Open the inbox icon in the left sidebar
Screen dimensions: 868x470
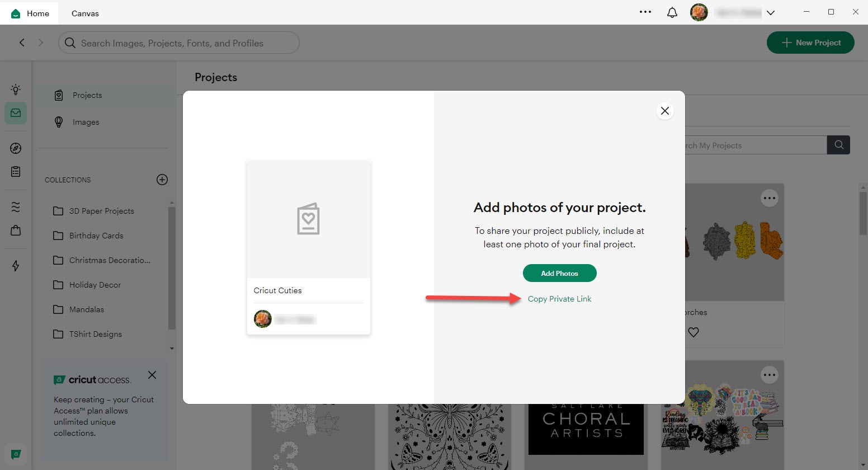pyautogui.click(x=15, y=112)
